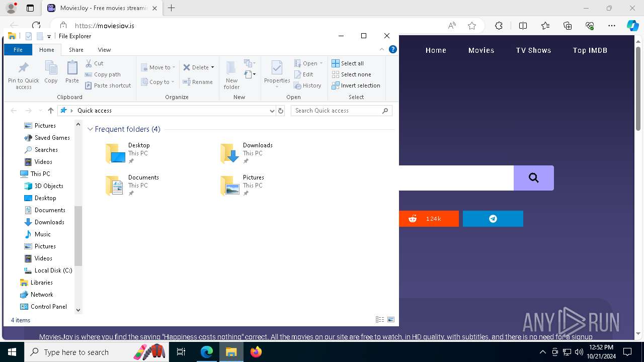
Task: Click Windows Start button
Action: 12,352
